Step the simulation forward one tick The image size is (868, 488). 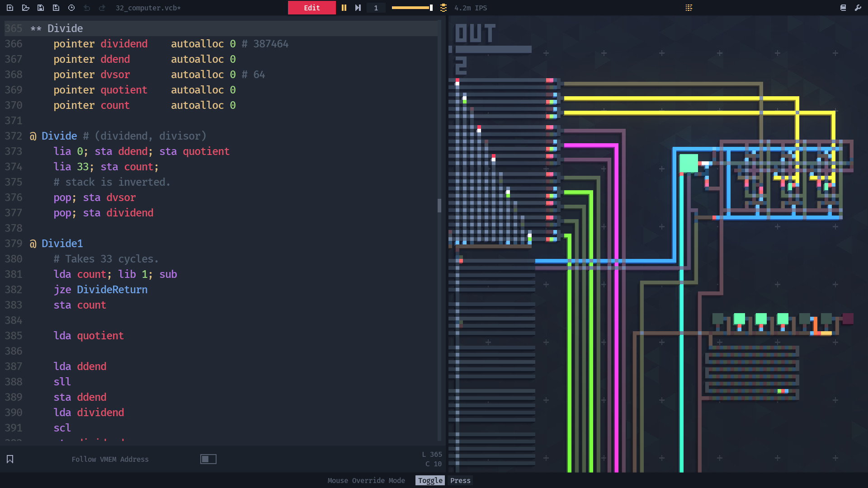coord(358,8)
